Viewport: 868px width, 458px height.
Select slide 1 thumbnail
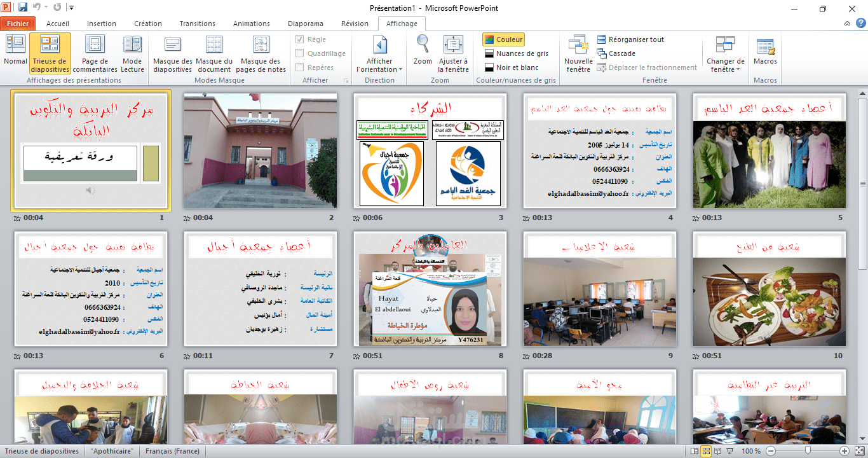click(91, 151)
